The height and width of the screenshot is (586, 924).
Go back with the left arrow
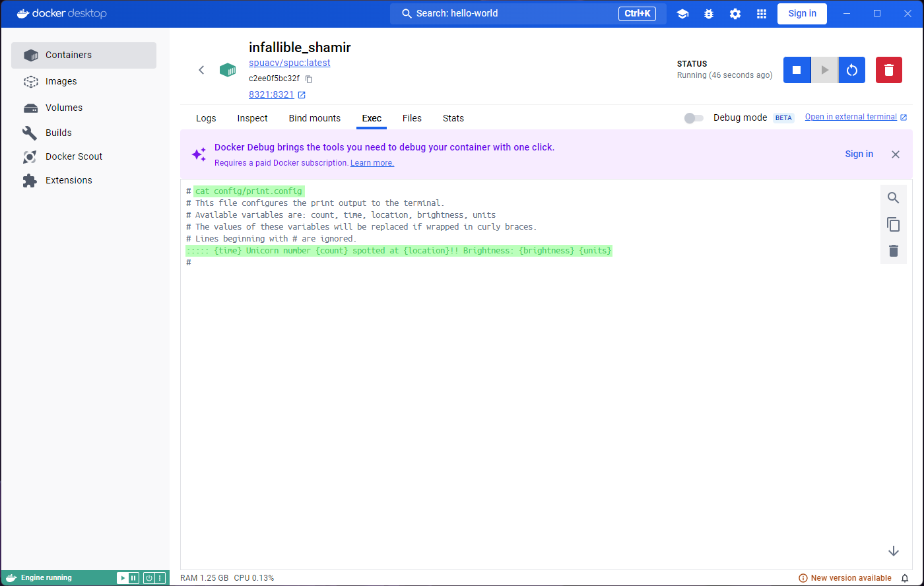tap(202, 70)
